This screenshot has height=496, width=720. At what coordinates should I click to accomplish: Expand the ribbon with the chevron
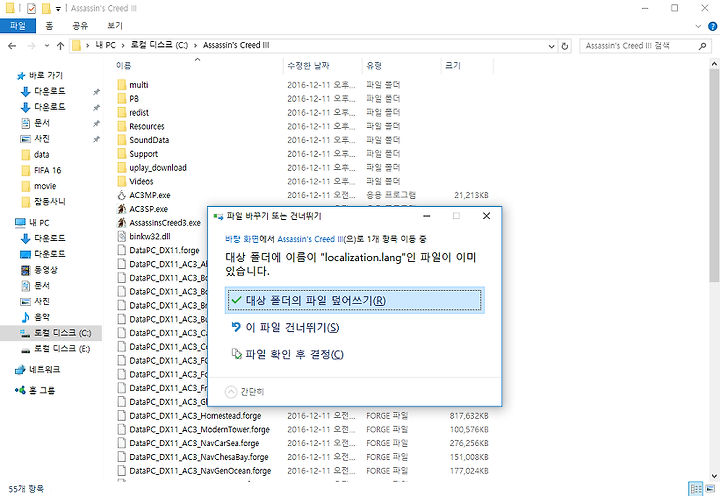[698, 26]
